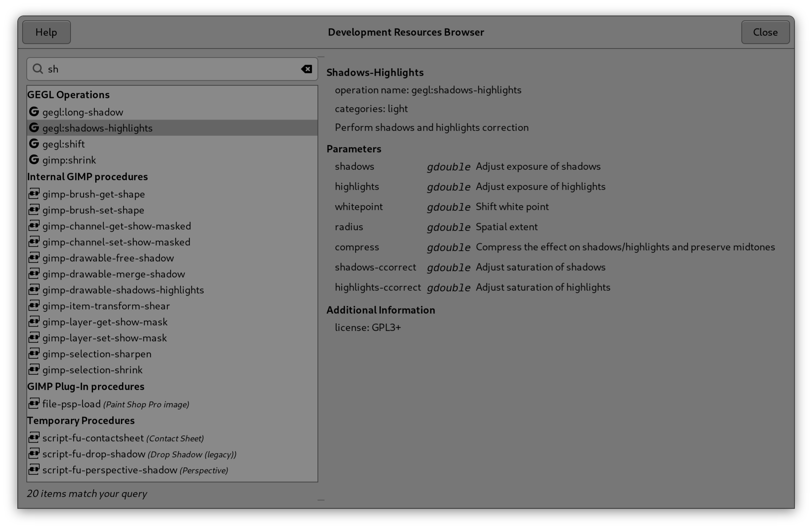Select gimp-channel-set-show-masked procedure
This screenshot has width=812, height=528.
172,242
